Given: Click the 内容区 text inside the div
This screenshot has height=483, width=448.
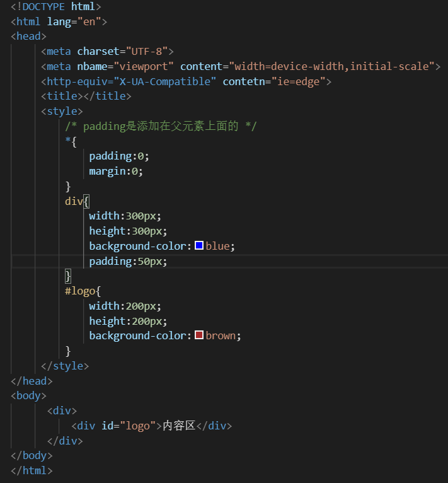Looking at the screenshot, I should coord(179,426).
